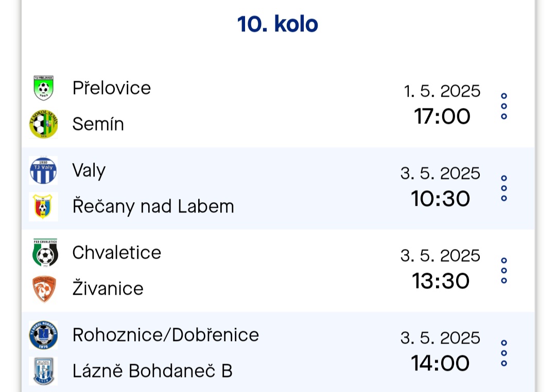Image resolution: width=556 pixels, height=392 pixels.
Task: Click the Přelovice team crest
Action: coord(43,88)
